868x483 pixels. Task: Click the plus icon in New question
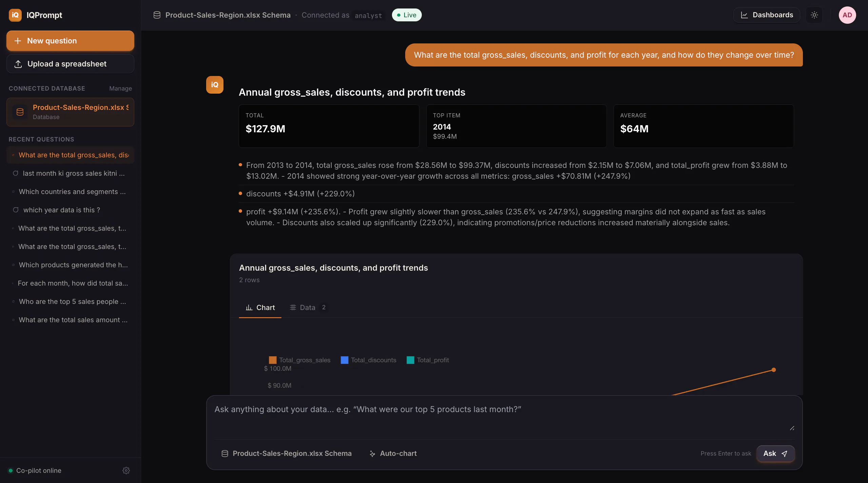click(x=18, y=41)
